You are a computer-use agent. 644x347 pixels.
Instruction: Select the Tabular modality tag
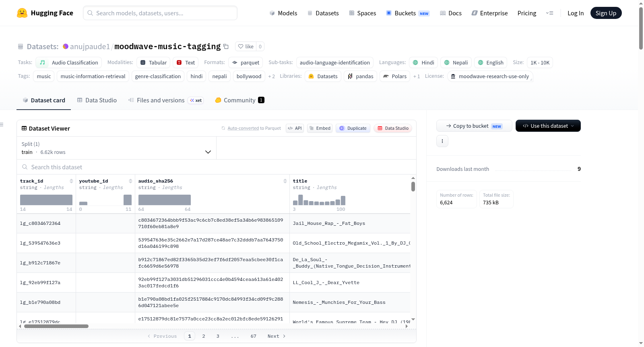coord(153,62)
